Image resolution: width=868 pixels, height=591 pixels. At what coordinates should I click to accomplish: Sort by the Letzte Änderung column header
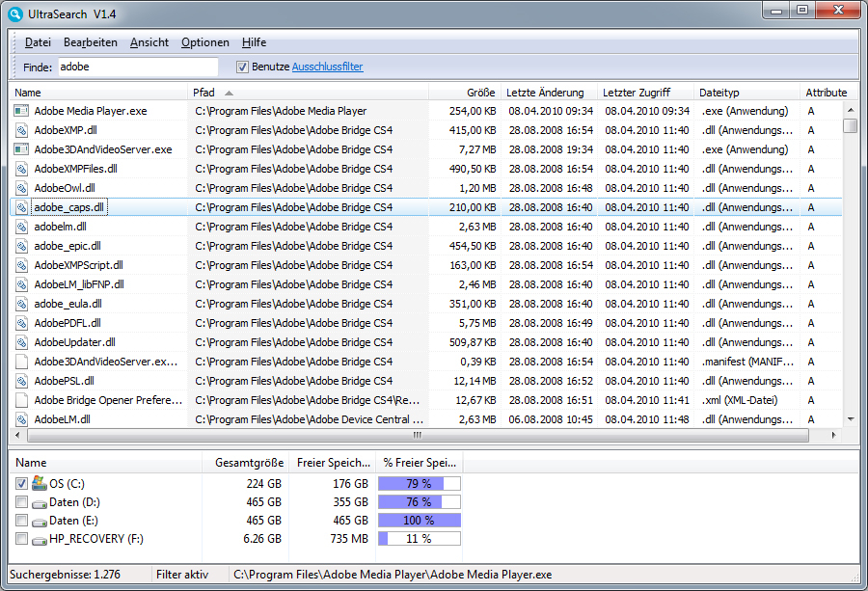549,93
